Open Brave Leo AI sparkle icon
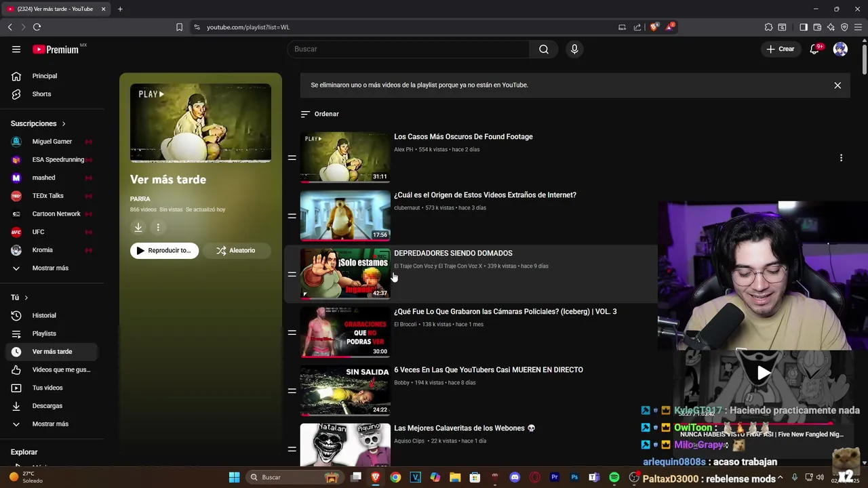This screenshot has height=488, width=868. click(831, 27)
